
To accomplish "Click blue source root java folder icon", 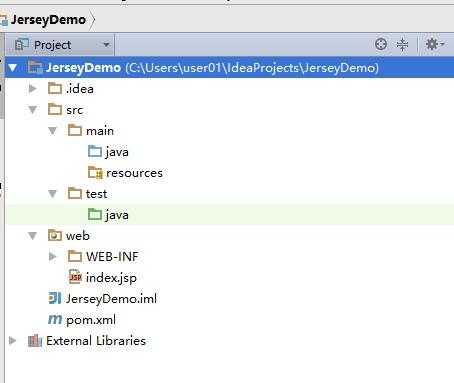I will coord(95,151).
